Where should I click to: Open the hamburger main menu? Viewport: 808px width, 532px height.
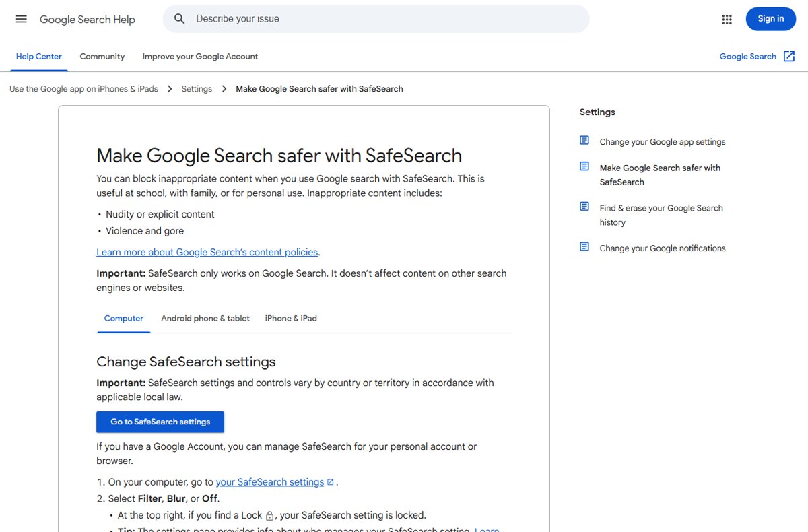[x=22, y=19]
